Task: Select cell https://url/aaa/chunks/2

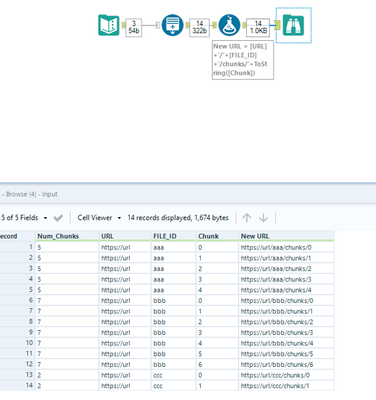Action: coord(286,269)
